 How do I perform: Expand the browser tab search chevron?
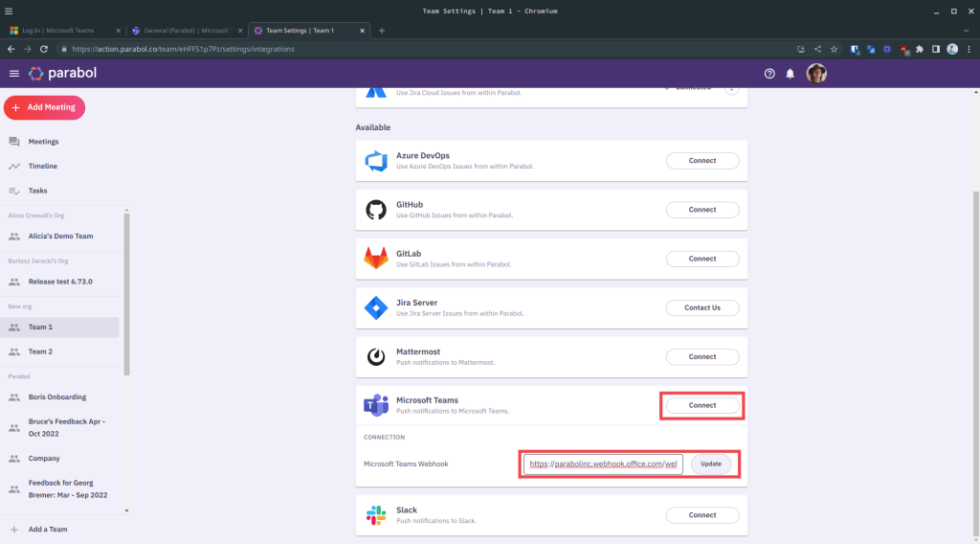(966, 30)
